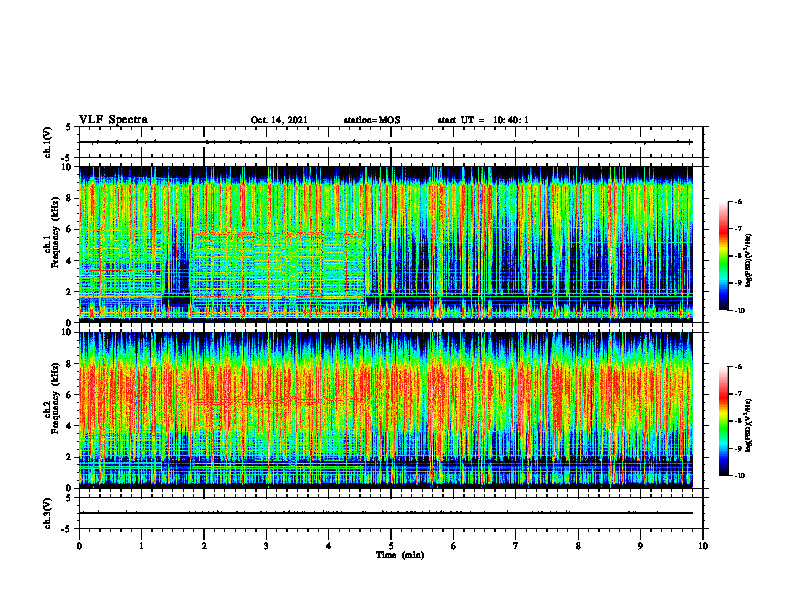The image size is (792, 612).
Task: Click the final time tick label "10"
Action: (703, 546)
